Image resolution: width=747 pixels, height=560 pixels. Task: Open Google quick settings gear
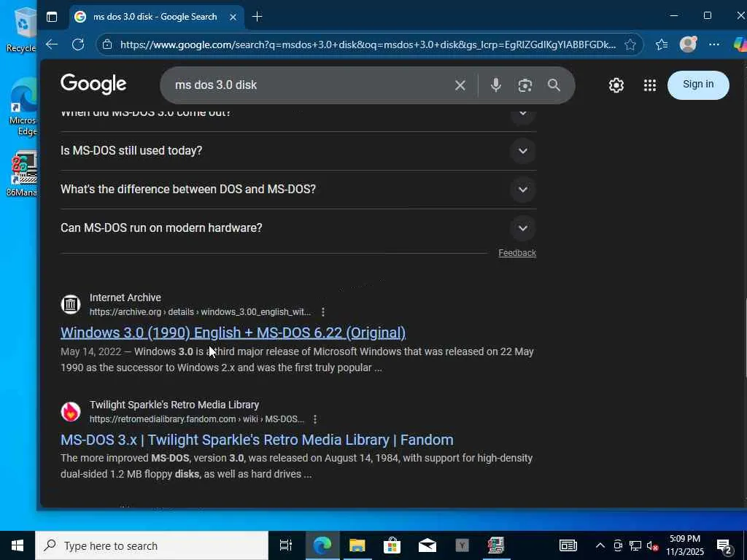pyautogui.click(x=616, y=85)
